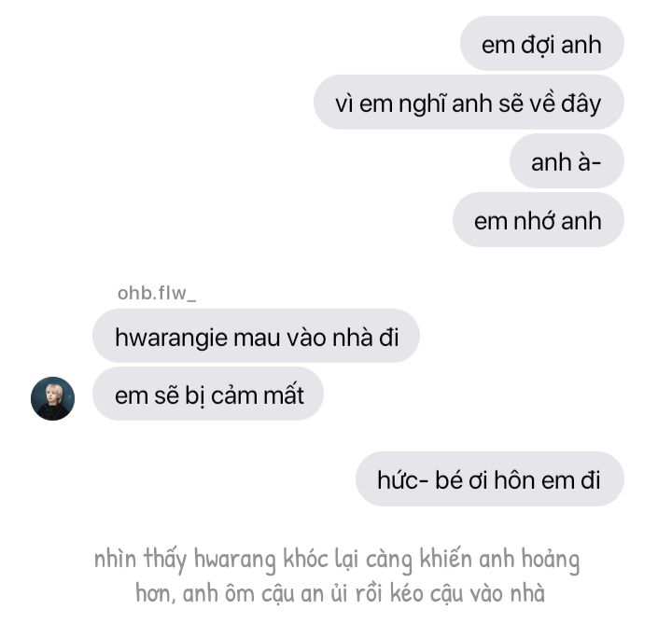Click the word "hwarangie" in the received message
This screenshot has width=672, height=638.
point(172,338)
